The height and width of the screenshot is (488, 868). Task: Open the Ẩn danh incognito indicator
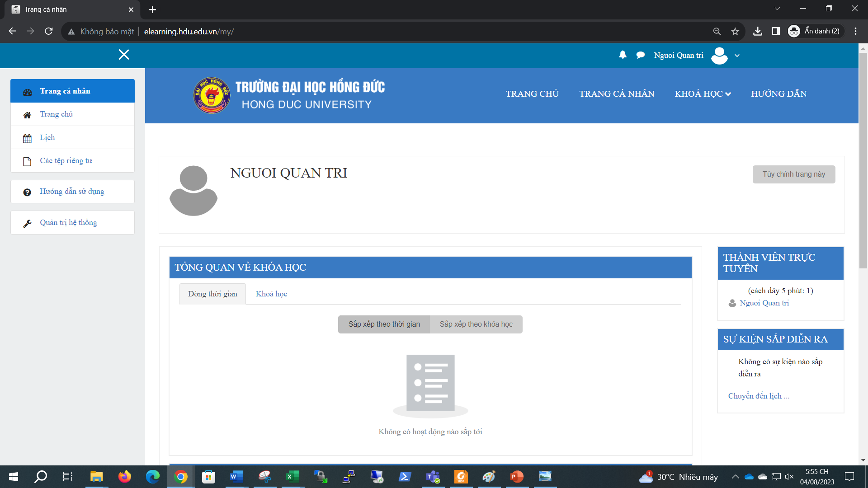click(815, 31)
